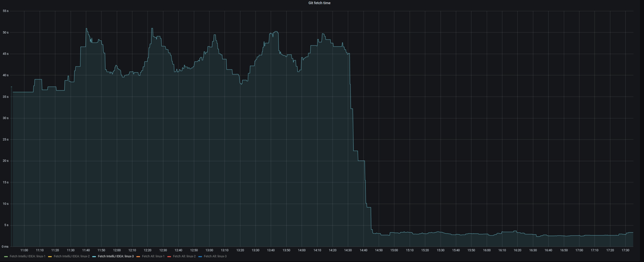
Task: Click the 30 s y-axis label
Action: tap(6, 118)
